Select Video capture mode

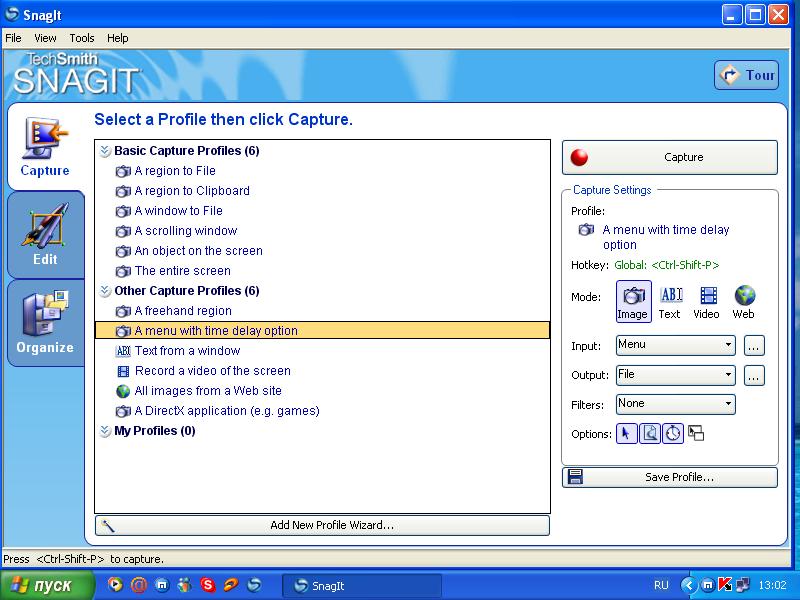tap(707, 302)
